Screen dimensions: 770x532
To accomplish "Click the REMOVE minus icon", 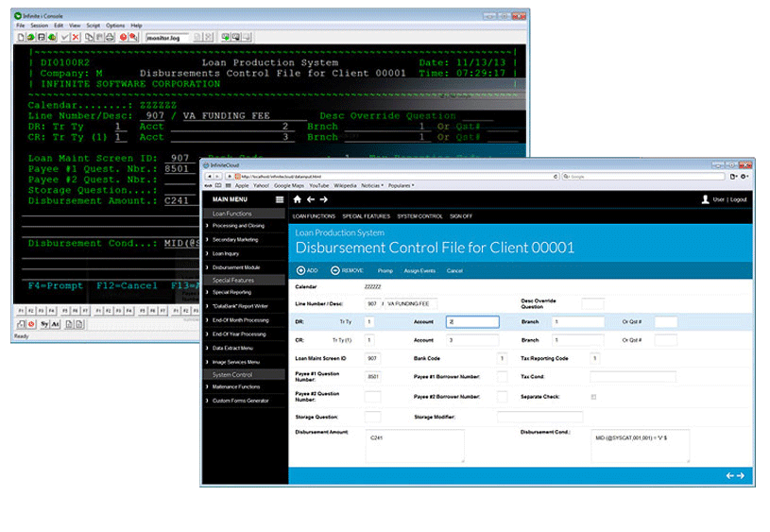I will coord(335,270).
